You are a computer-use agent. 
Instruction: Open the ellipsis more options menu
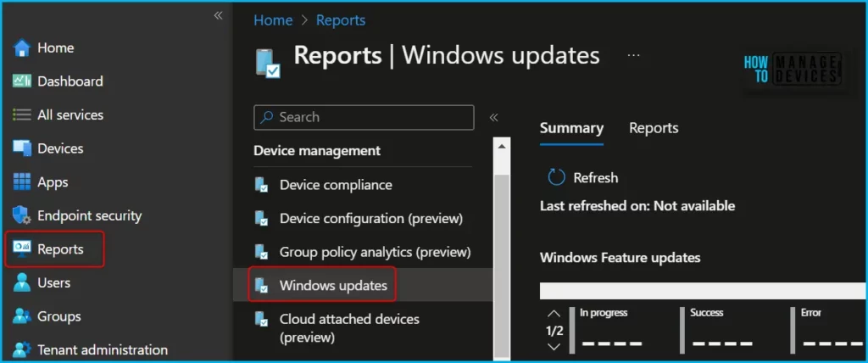tap(634, 55)
